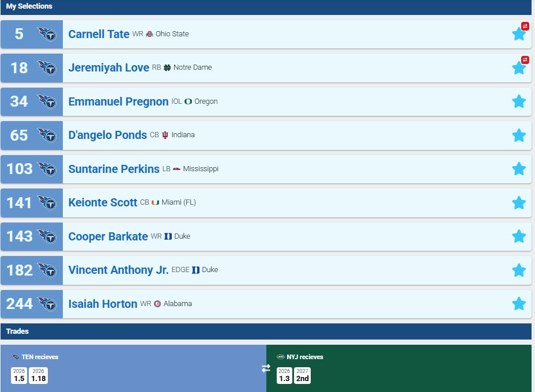Click the star for Isaiah Horton
Image resolution: width=535 pixels, height=392 pixels.
coord(519,304)
